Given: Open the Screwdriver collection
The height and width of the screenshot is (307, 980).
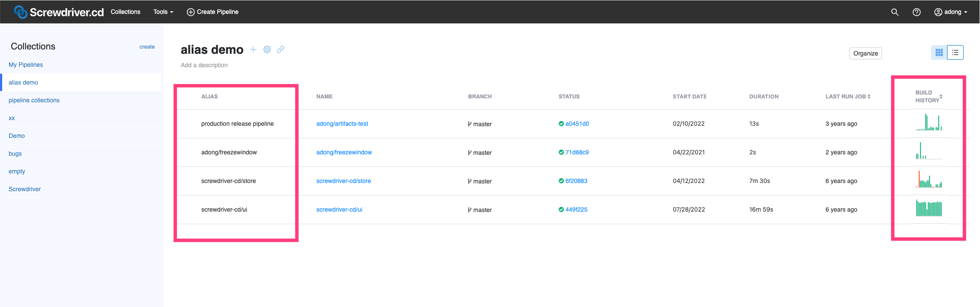Looking at the screenshot, I should 25,189.
